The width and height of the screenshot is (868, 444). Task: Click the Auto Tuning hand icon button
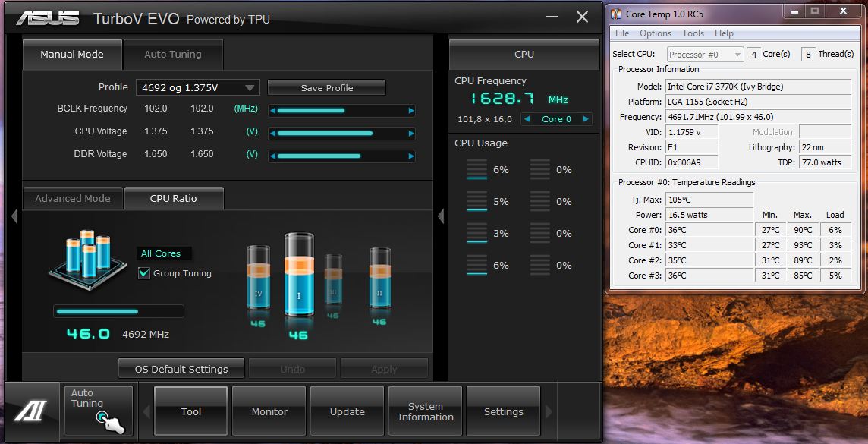(99, 411)
